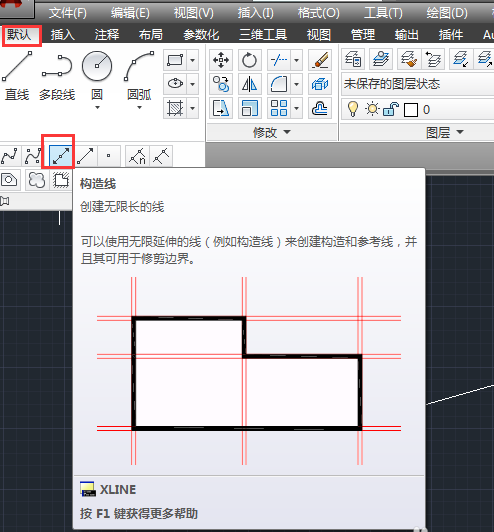This screenshot has height=532, width=494.
Task: Toggle layer 0 on/off light bulb
Action: click(353, 110)
